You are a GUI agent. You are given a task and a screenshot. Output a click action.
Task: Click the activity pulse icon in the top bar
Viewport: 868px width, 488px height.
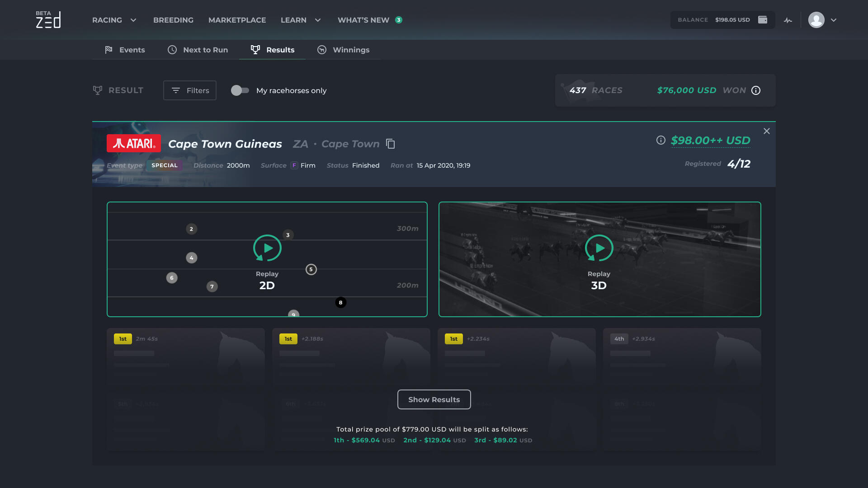(x=788, y=20)
